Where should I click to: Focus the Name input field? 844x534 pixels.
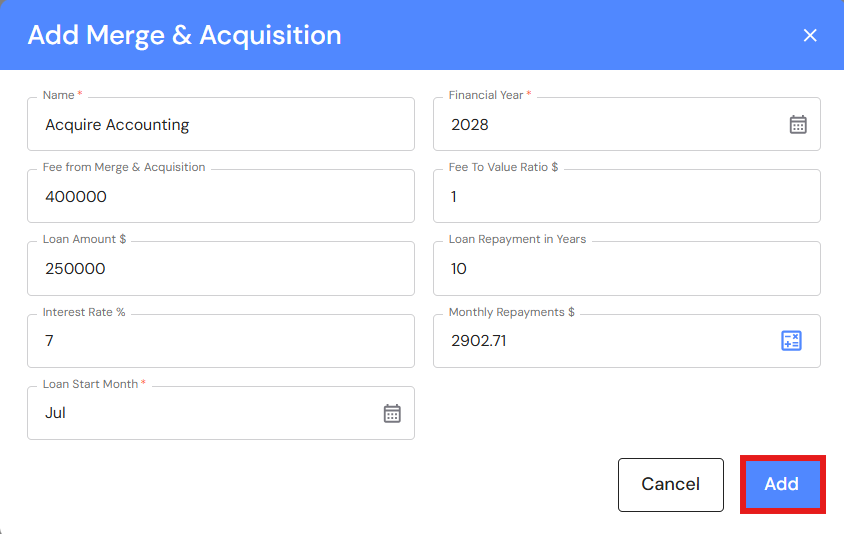220,125
